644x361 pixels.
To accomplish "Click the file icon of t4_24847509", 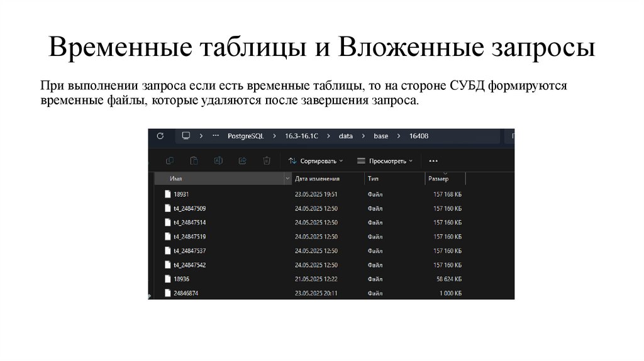I will (167, 208).
